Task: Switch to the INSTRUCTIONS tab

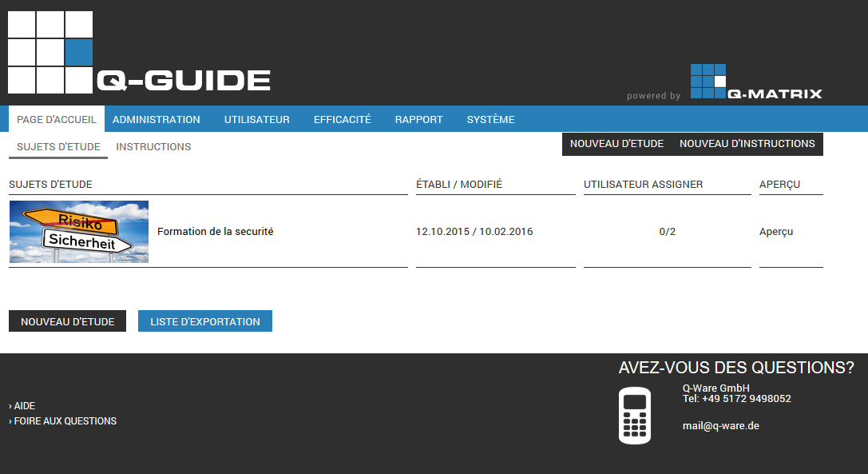Action: coord(153,146)
